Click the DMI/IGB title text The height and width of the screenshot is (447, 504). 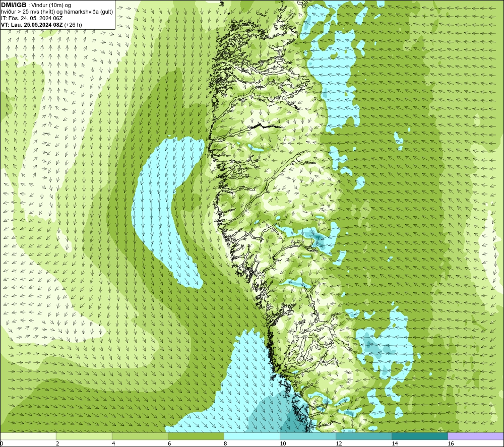click(14, 5)
